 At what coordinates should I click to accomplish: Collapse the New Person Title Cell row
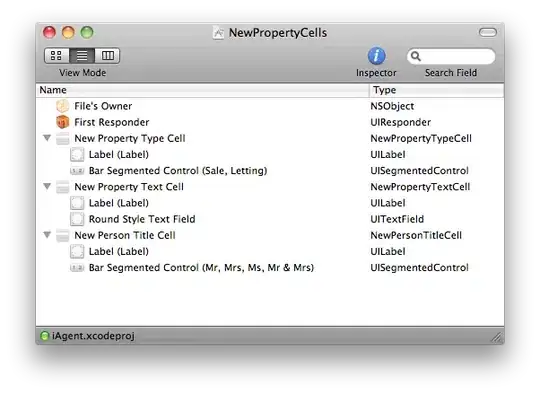click(47, 235)
